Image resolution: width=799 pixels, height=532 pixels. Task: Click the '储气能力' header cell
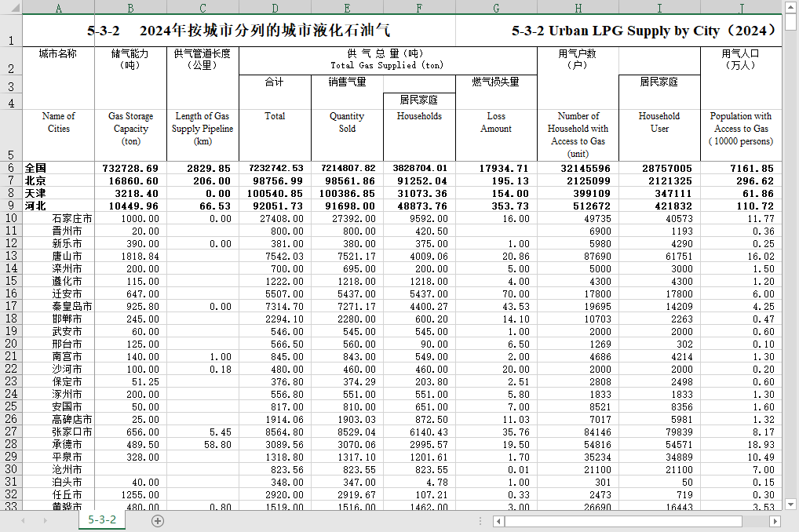click(130, 59)
